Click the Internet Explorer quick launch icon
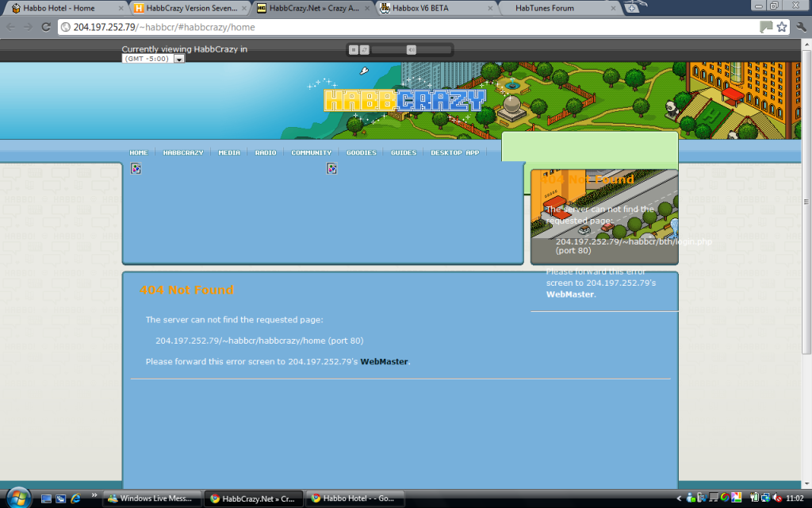The image size is (812, 508). [76, 498]
